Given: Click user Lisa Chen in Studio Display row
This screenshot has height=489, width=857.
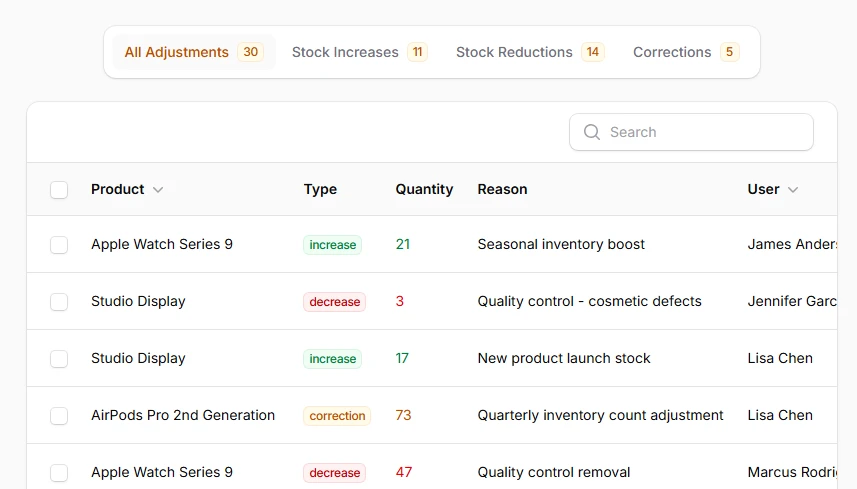Looking at the screenshot, I should point(780,358).
